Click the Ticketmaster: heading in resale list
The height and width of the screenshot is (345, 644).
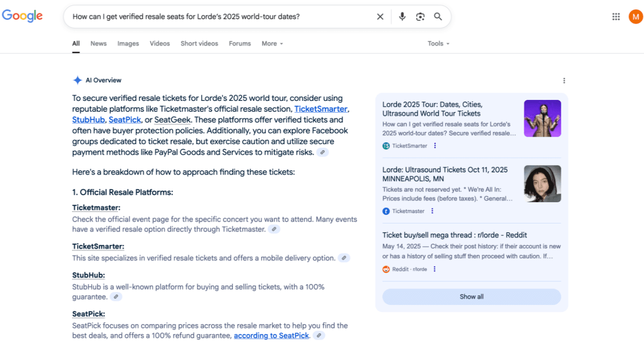pyautogui.click(x=96, y=207)
